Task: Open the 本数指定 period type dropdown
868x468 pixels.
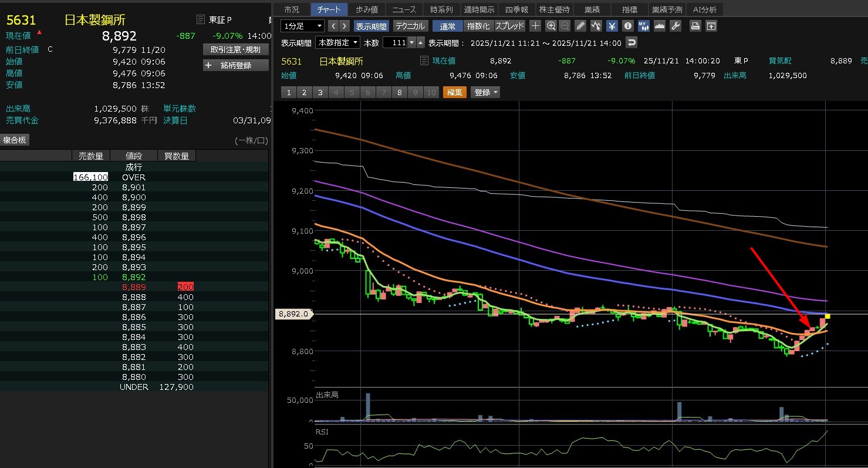Action: pyautogui.click(x=337, y=42)
